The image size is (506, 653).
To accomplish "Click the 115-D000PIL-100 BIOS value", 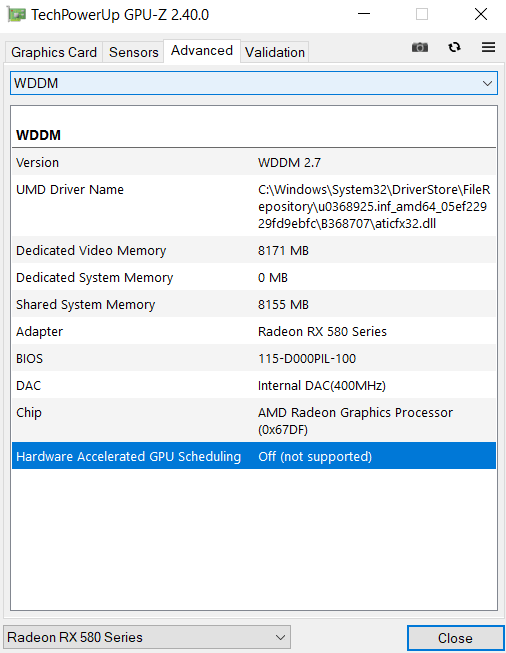I will click(x=307, y=359).
